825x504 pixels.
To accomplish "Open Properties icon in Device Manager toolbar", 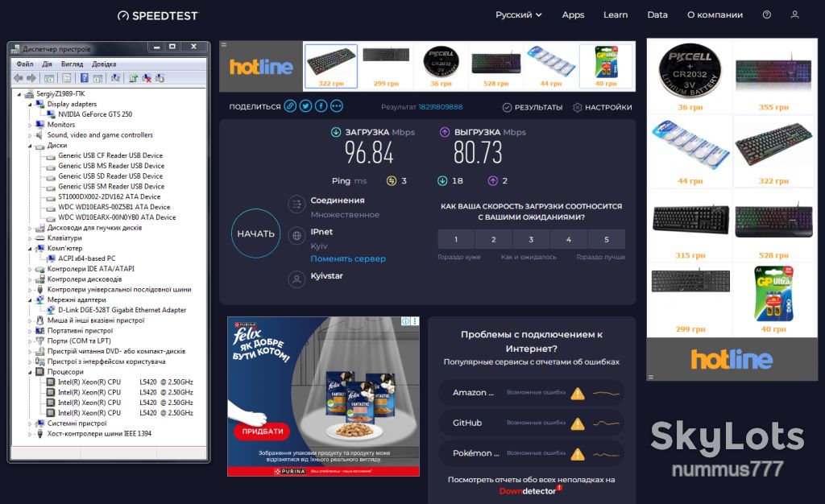I will [x=67, y=78].
